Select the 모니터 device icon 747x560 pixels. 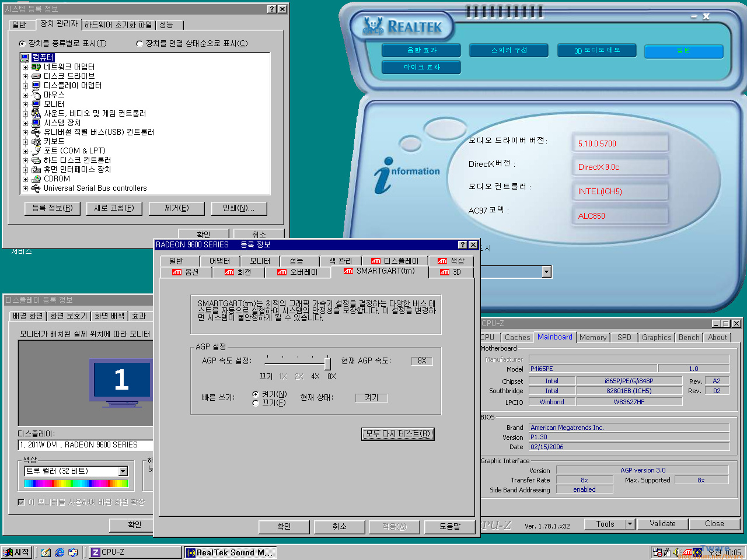[x=36, y=104]
